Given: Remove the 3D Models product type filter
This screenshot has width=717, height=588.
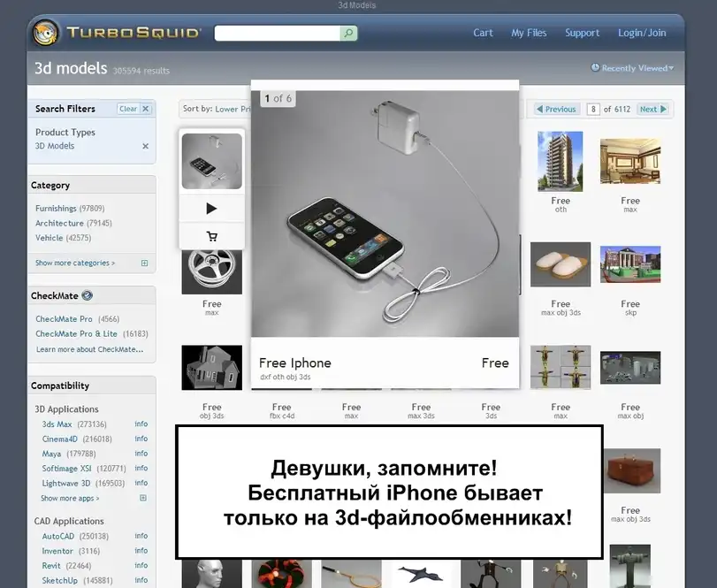Looking at the screenshot, I should point(146,146).
